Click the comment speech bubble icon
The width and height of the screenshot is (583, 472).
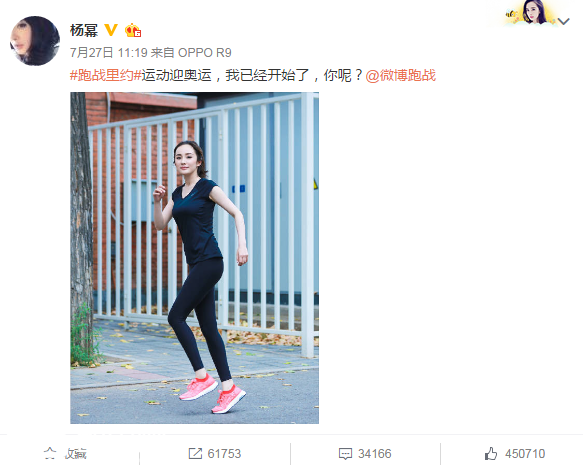[x=345, y=454]
